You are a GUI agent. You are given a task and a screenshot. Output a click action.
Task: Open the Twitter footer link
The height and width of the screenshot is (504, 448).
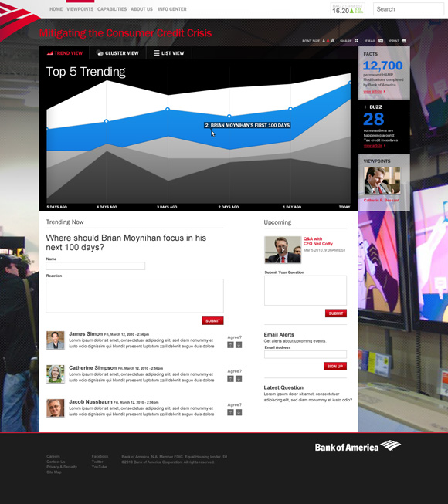coord(97,462)
